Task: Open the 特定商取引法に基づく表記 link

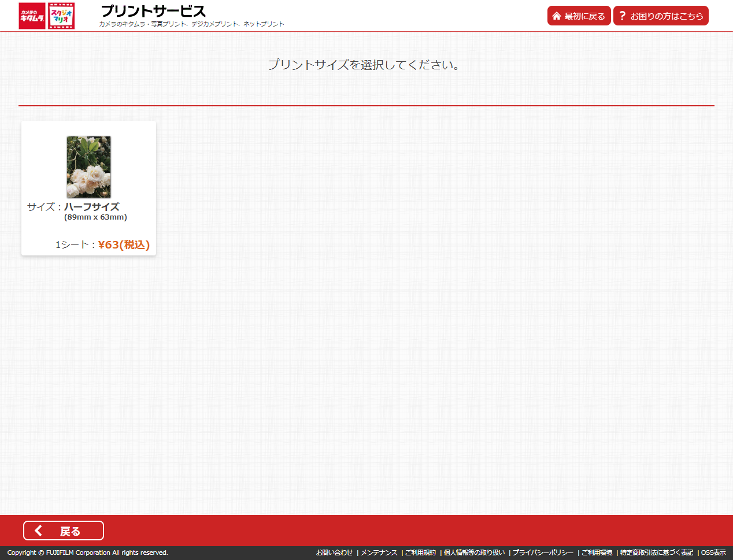Action: 657,552
